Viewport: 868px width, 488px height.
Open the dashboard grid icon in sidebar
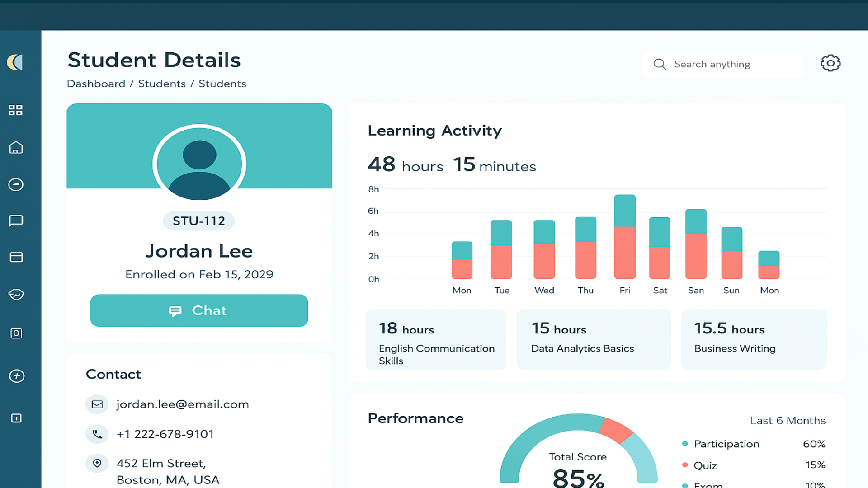pyautogui.click(x=16, y=110)
